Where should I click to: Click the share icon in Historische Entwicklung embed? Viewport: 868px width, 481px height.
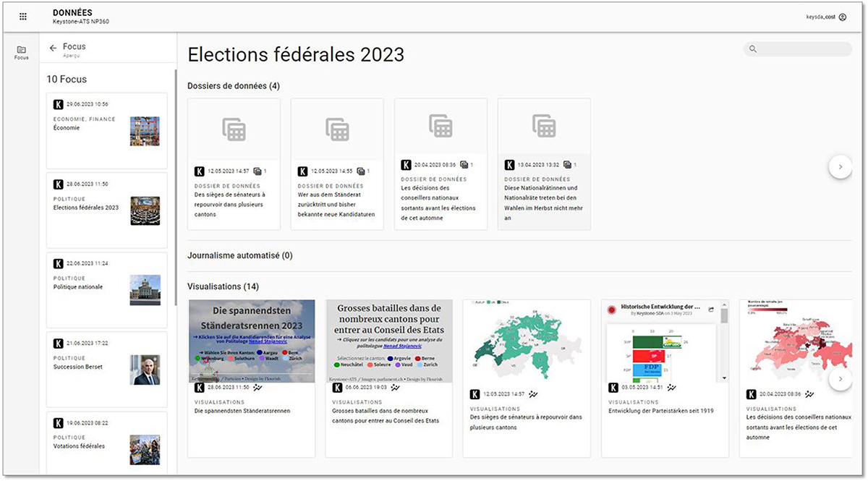(x=711, y=310)
